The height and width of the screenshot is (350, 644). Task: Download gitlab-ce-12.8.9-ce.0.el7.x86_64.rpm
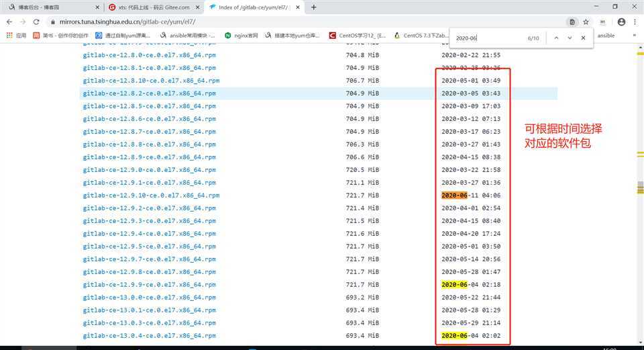[149, 157]
